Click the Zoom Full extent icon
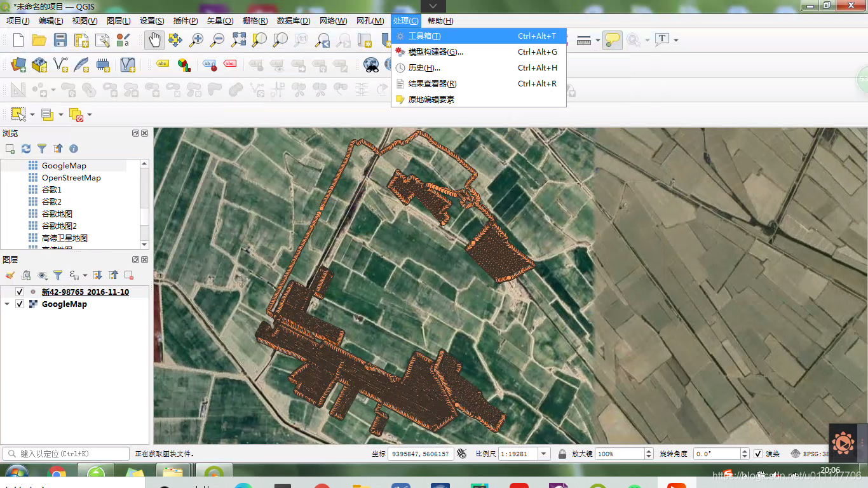The width and height of the screenshot is (868, 488). 238,40
